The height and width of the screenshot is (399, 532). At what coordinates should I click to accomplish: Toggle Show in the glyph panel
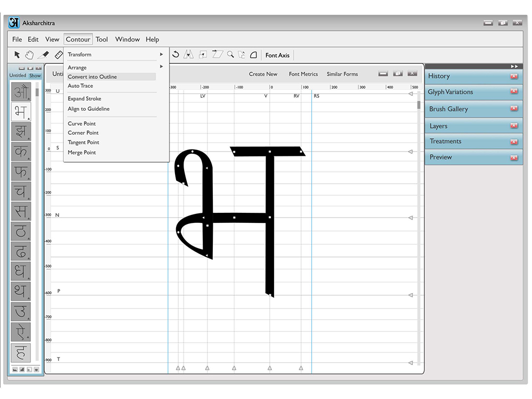coord(35,76)
